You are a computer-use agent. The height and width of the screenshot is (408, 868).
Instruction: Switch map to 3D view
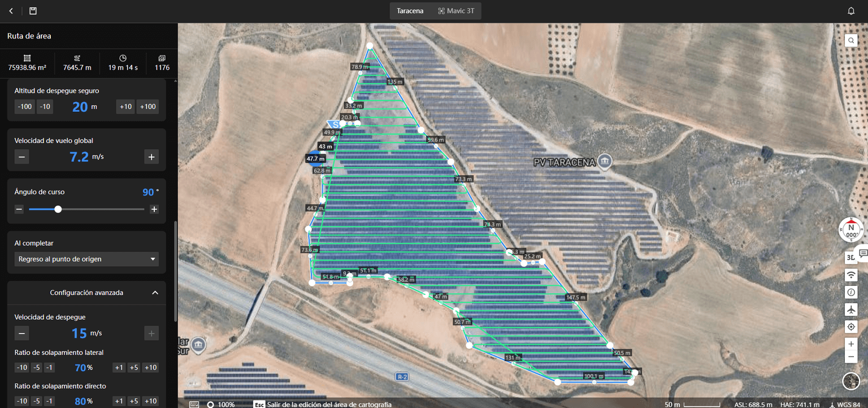[851, 258]
